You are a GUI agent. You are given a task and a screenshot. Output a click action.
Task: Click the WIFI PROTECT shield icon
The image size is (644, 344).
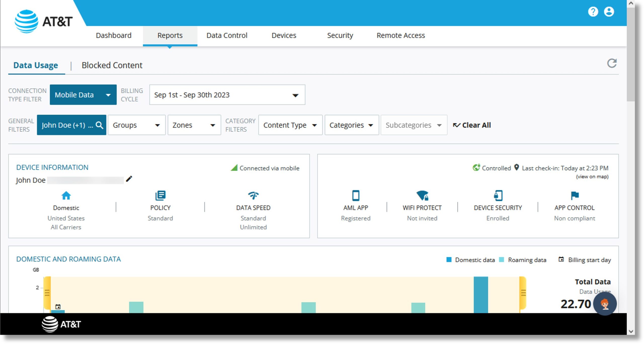422,195
